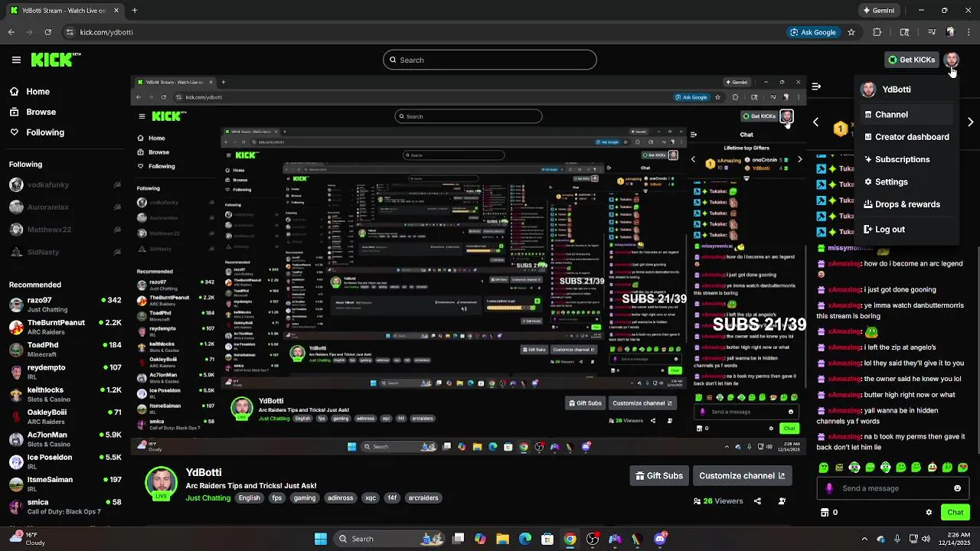Click the 26 Viewers count
This screenshot has height=551, width=980.
tap(718, 501)
